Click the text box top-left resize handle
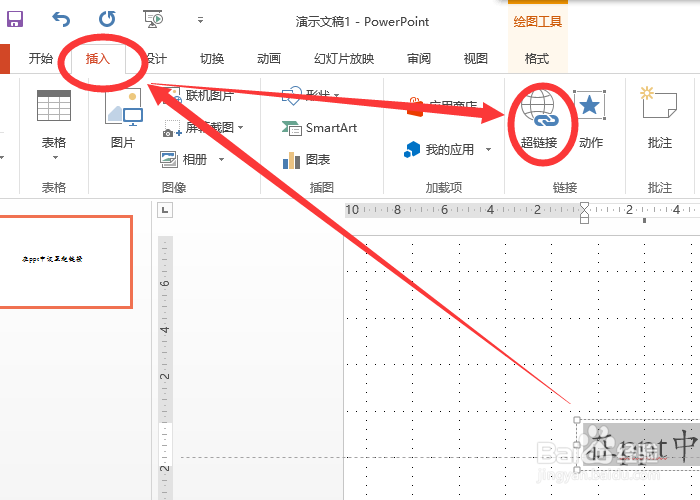This screenshot has height=500, width=700. [x=577, y=420]
